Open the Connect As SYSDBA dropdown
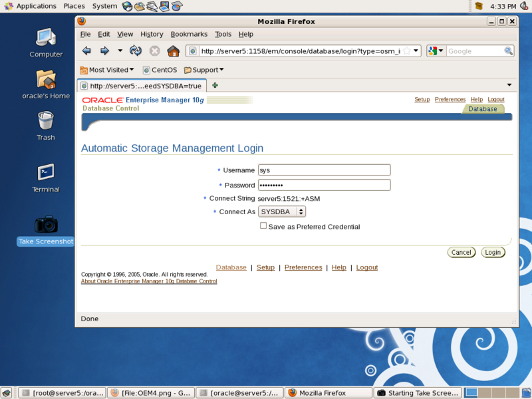Screen dimensions: 532x399 tap(282, 211)
